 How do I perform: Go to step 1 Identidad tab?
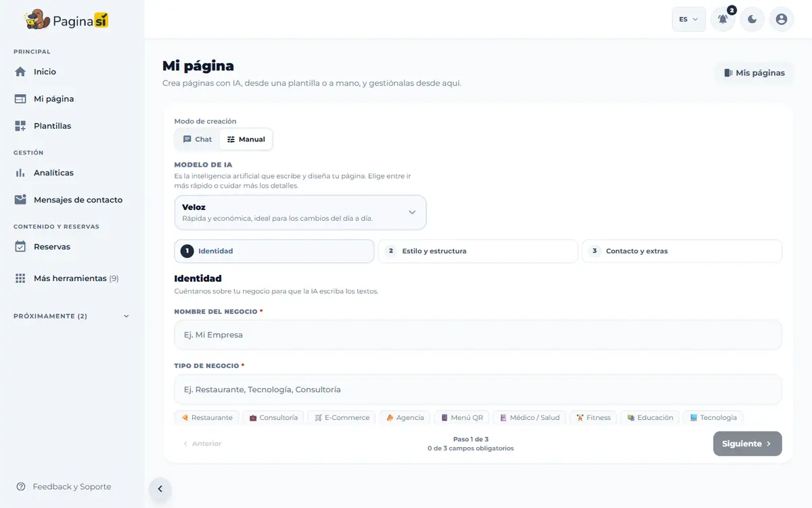pos(274,251)
